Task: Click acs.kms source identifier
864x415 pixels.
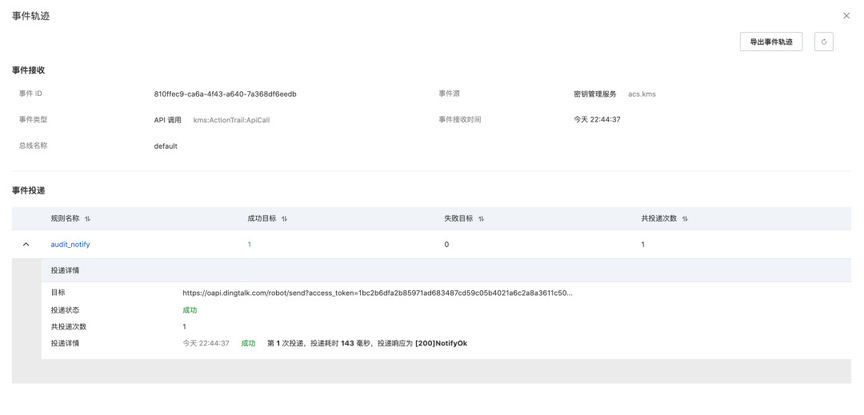Action: click(x=642, y=94)
